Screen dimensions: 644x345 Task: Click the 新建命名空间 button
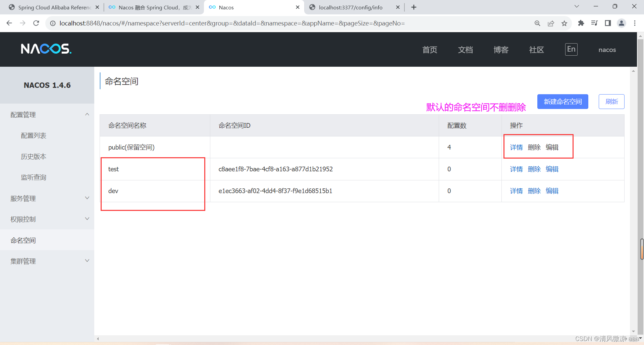click(x=562, y=102)
